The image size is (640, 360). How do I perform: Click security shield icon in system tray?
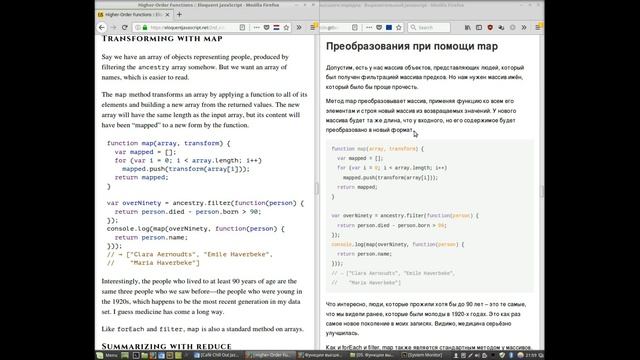pyautogui.click(x=502, y=356)
